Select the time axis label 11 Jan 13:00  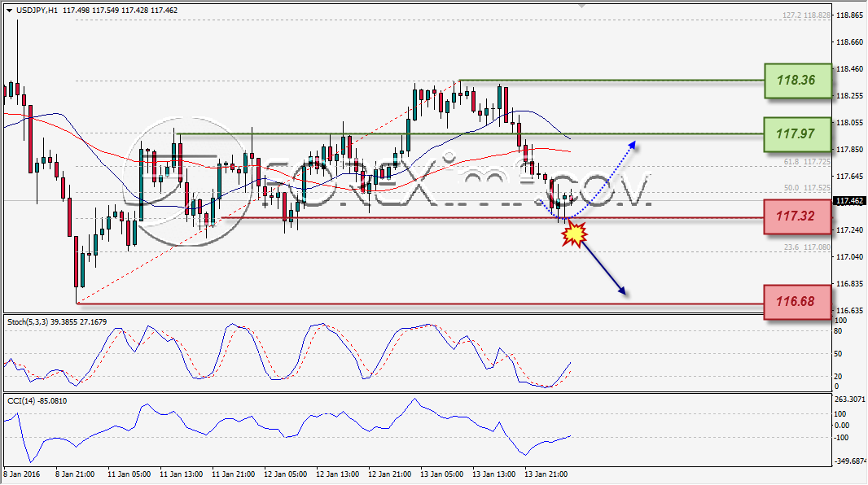pos(181,474)
